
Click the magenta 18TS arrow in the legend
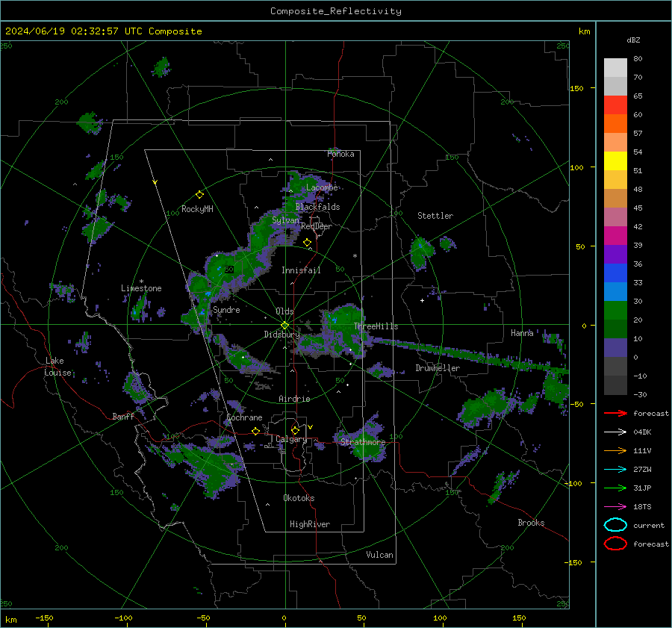pyautogui.click(x=615, y=507)
